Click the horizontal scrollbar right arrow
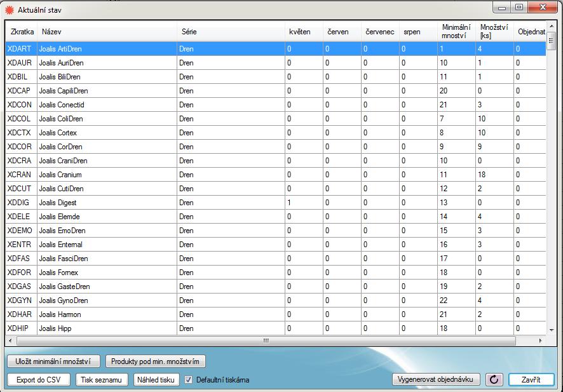The height and width of the screenshot is (392, 563). click(x=541, y=341)
